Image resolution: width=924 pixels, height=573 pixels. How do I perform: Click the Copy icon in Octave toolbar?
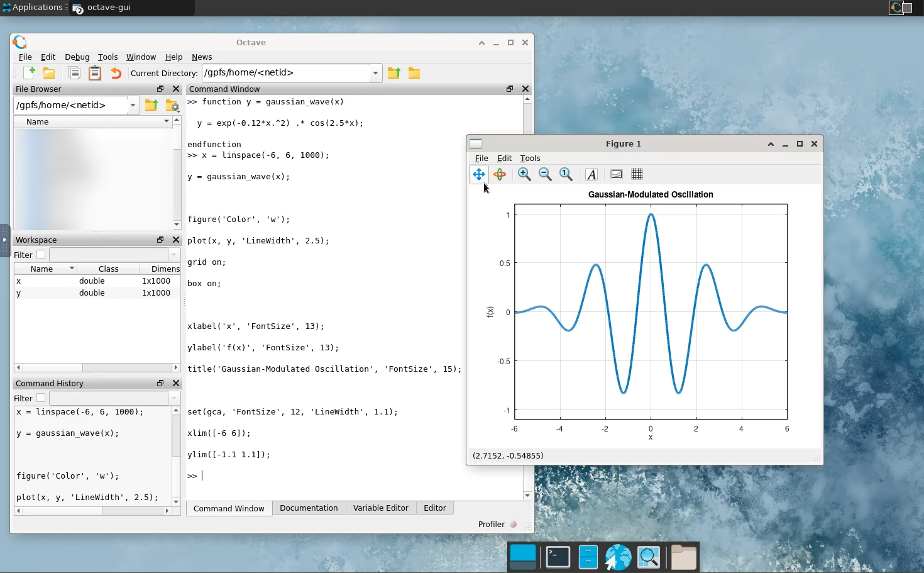coord(74,73)
